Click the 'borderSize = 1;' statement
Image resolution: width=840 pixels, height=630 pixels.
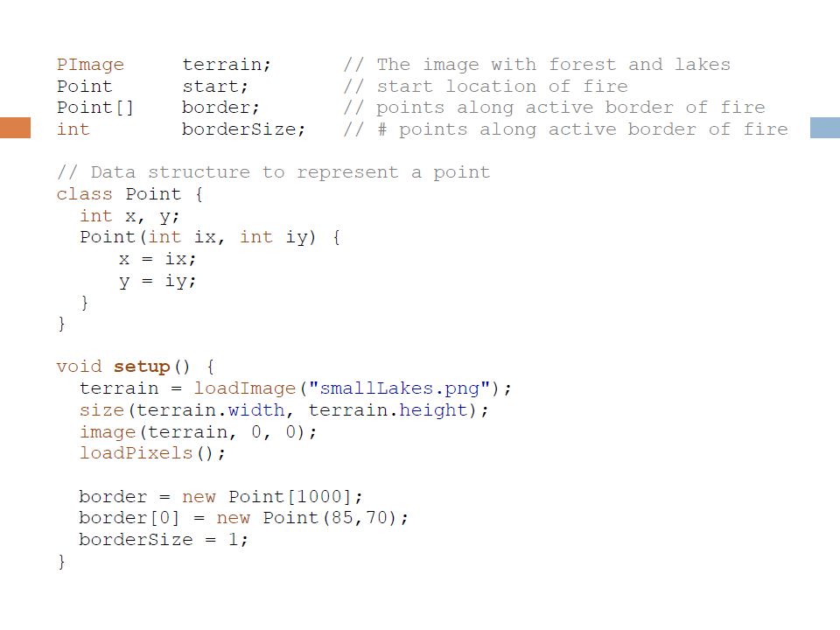point(164,540)
